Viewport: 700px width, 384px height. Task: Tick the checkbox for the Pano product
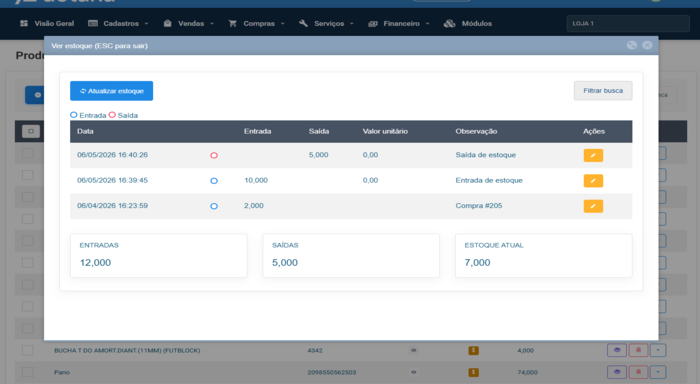coord(28,371)
